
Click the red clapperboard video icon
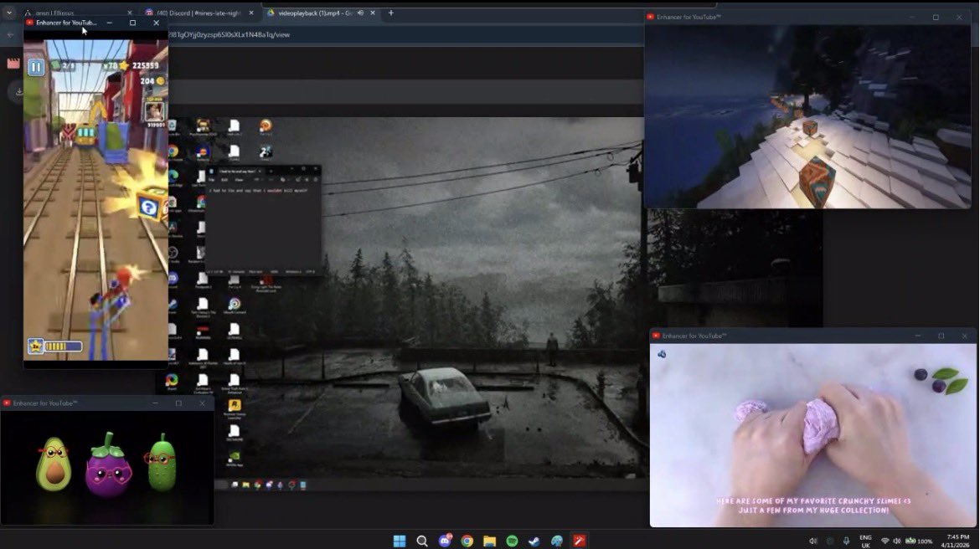[x=13, y=64]
